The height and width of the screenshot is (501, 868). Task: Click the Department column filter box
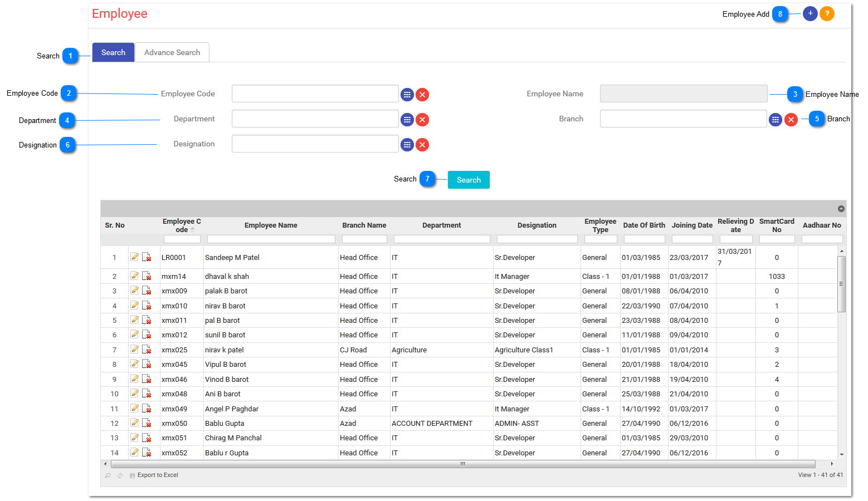click(442, 239)
